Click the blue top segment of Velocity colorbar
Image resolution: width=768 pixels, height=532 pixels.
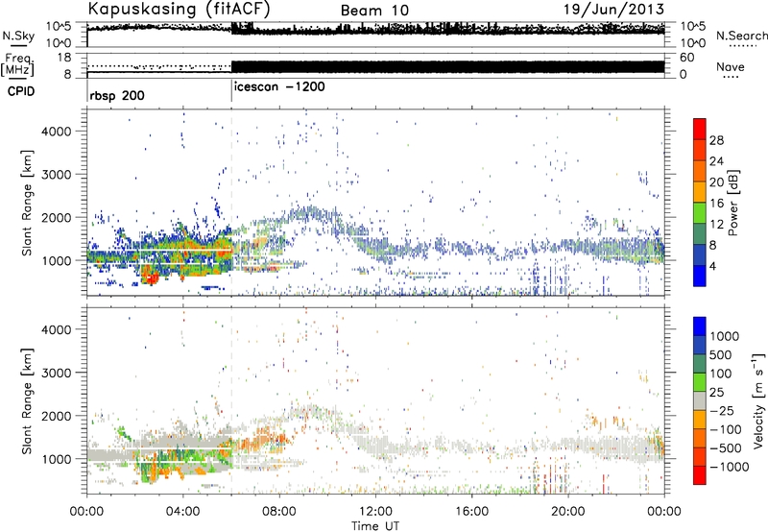[700, 326]
